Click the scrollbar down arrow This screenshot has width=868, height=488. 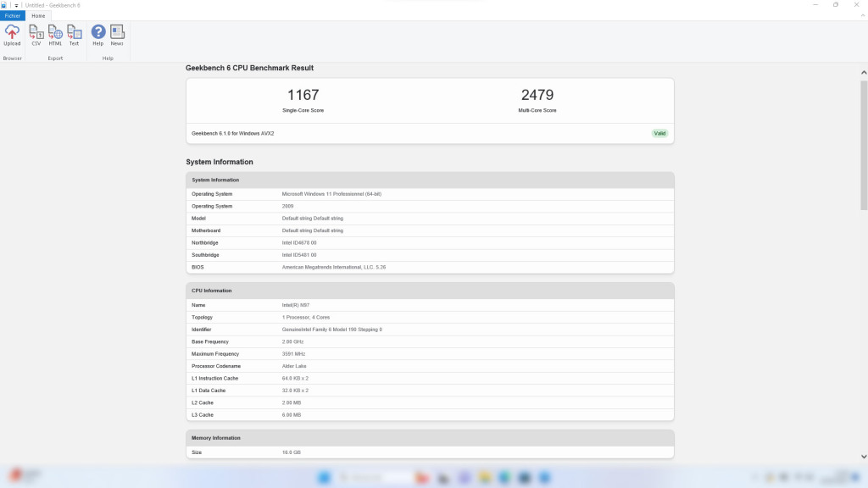point(864,457)
